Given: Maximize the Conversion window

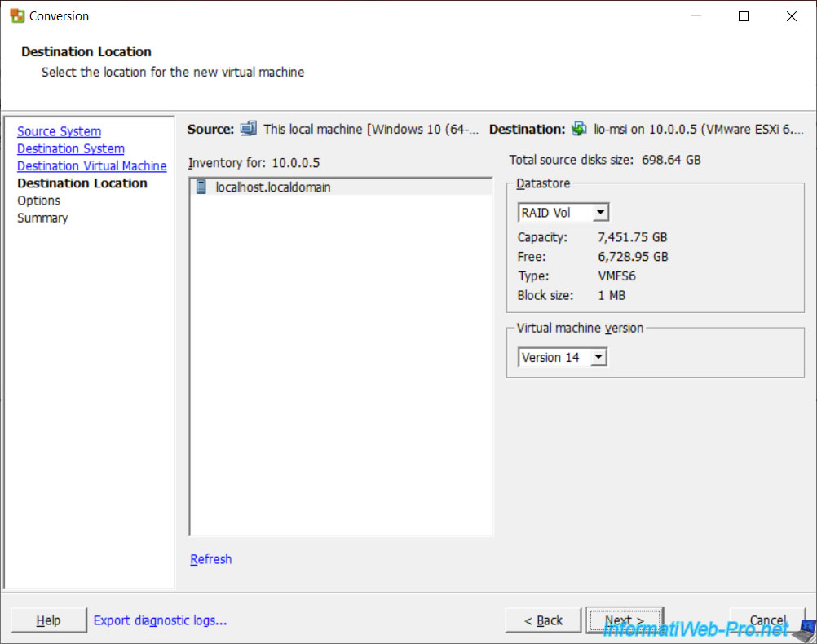Looking at the screenshot, I should 743,16.
